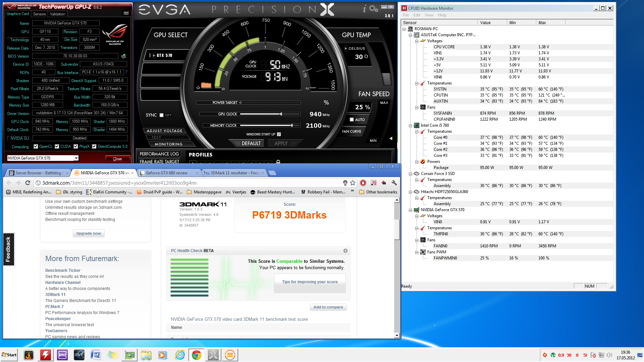Toggle the SYNC off checkbox in Precision
This screenshot has width=644, height=362.
click(162, 115)
